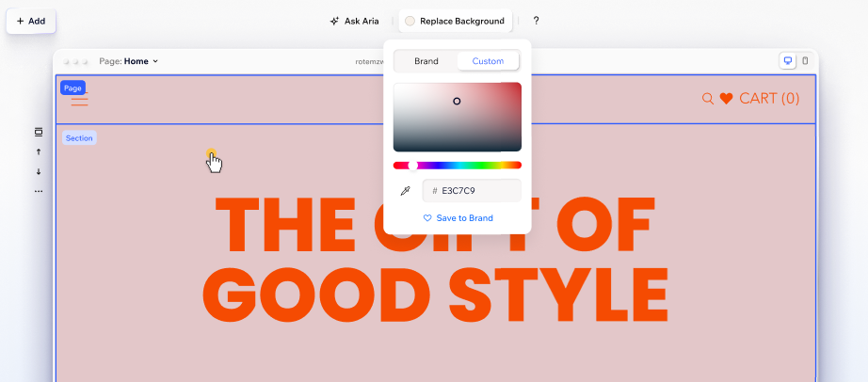The height and width of the screenshot is (382, 868).
Task: Open the help question mark
Action: [536, 21]
